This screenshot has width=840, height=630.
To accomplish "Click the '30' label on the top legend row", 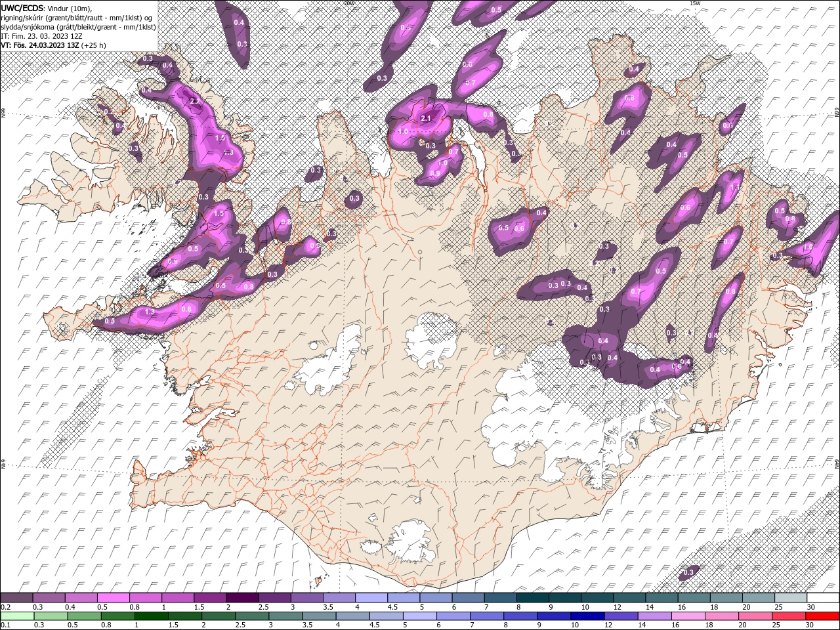I will click(x=811, y=607).
